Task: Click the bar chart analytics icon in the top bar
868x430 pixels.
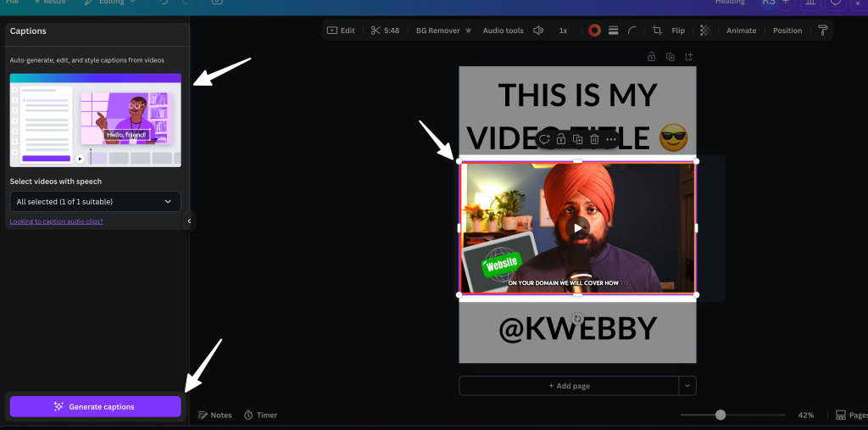Action: [x=810, y=3]
